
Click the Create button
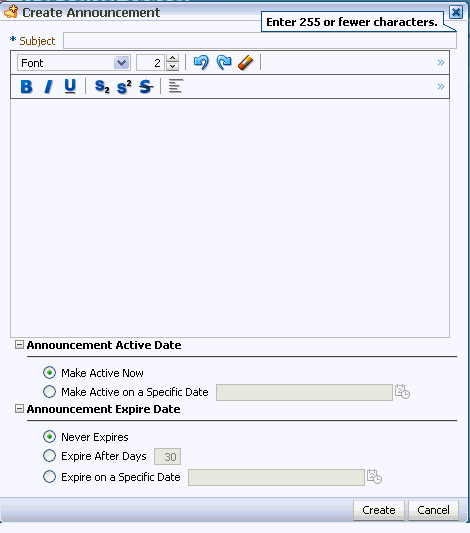[x=379, y=510]
